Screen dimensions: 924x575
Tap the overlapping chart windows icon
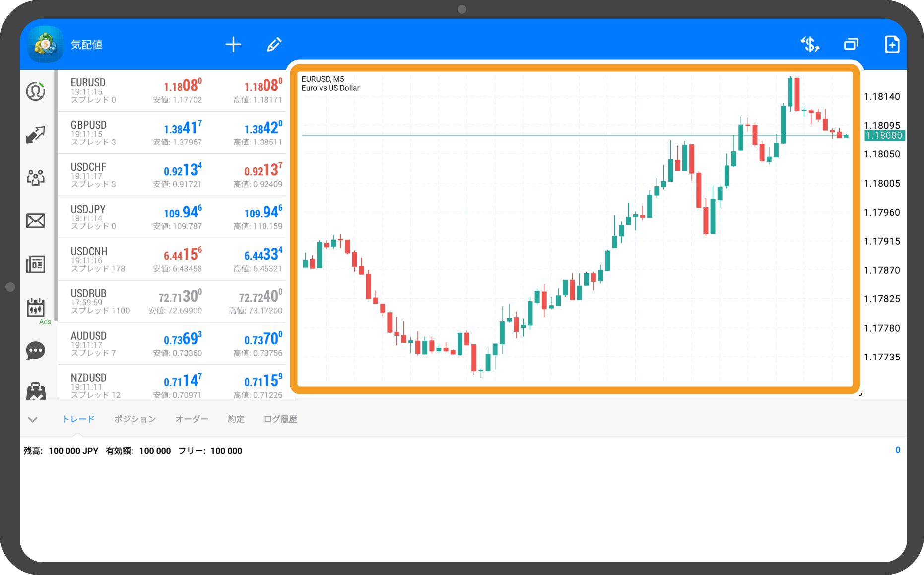pyautogui.click(x=851, y=45)
